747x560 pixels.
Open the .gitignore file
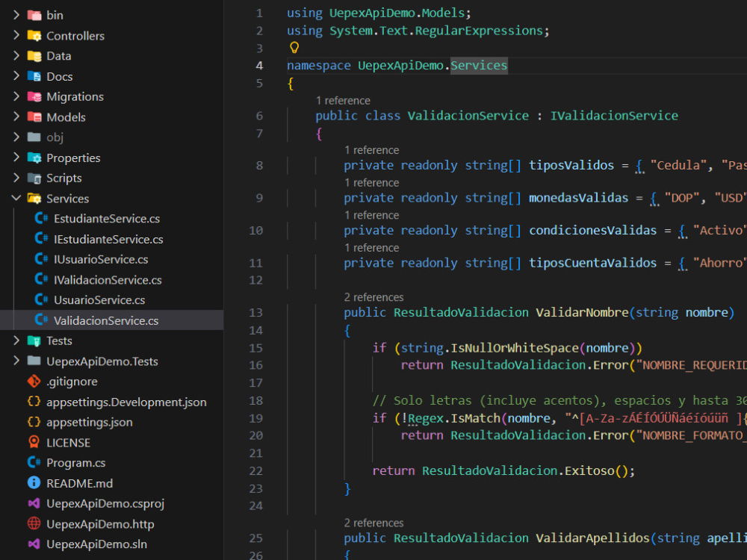click(72, 382)
